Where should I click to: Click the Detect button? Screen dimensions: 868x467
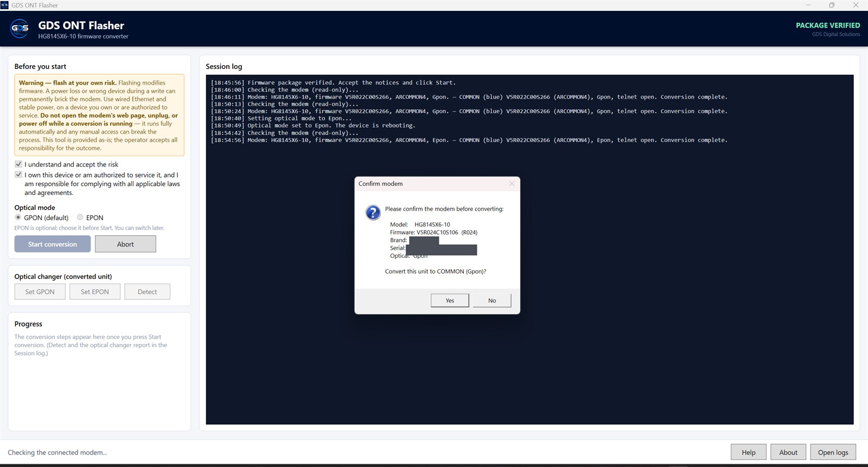147,292
